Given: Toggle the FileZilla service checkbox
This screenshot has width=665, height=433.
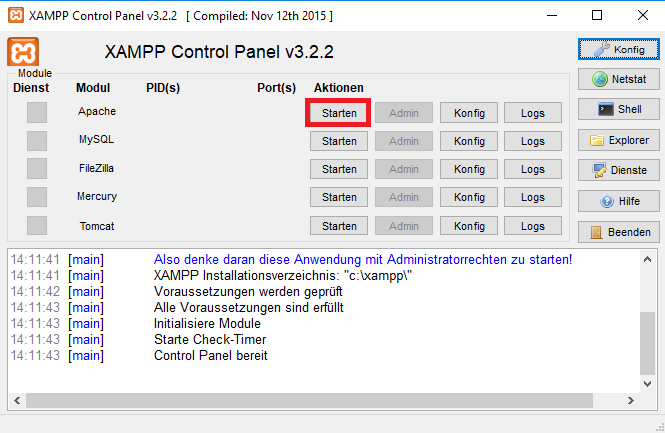Looking at the screenshot, I should coord(37,168).
